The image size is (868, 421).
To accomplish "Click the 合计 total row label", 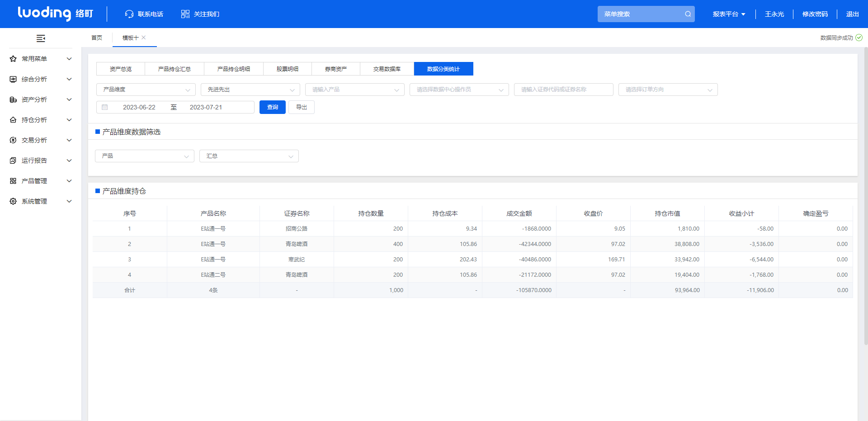I will coord(130,290).
